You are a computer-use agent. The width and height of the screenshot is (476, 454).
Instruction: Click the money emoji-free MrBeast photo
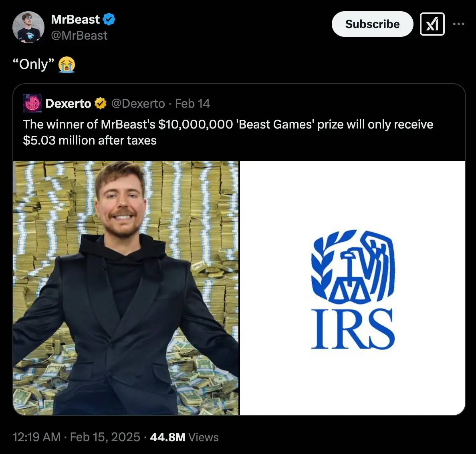tap(126, 287)
